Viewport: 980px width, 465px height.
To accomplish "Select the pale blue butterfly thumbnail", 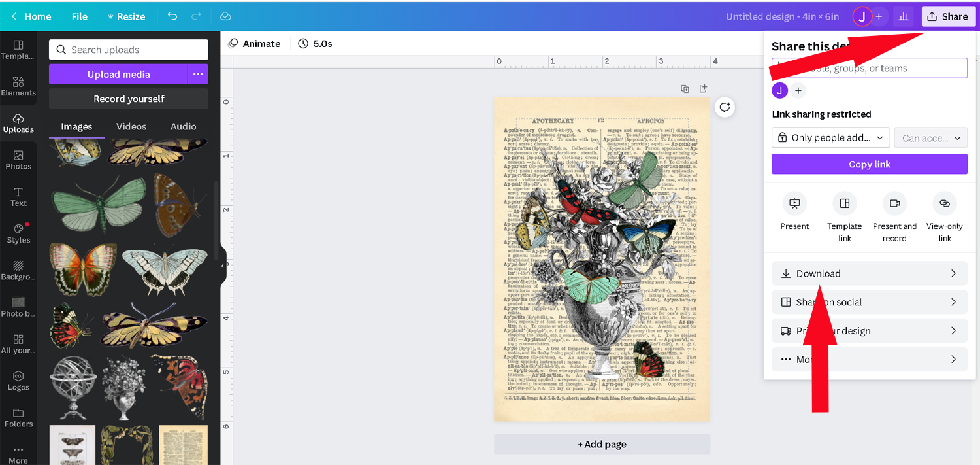I will (165, 269).
